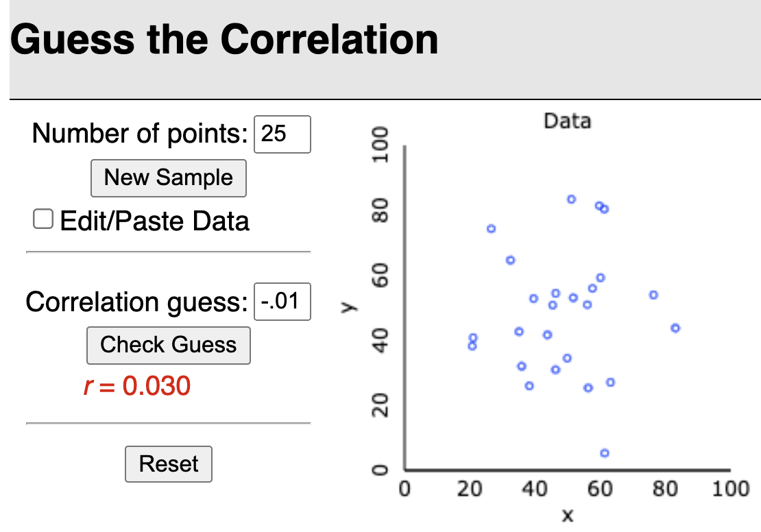Click the Number of points label text
761x532 pixels.
click(x=139, y=134)
